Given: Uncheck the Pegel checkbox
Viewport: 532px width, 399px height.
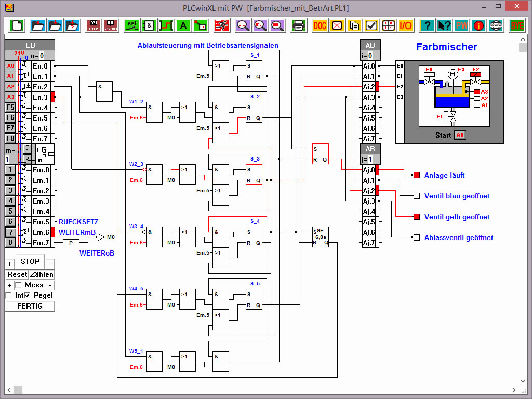Looking at the screenshot, I should (28, 296).
